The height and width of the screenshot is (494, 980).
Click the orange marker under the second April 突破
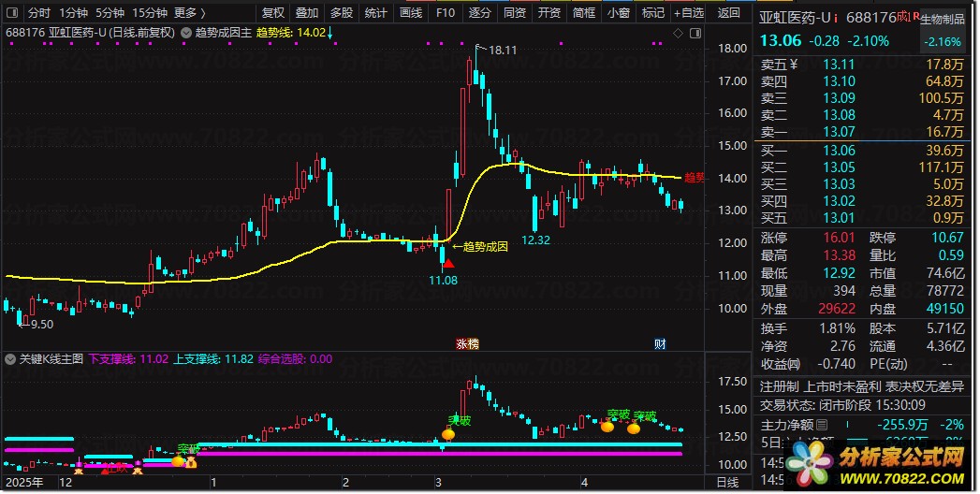[x=633, y=429]
